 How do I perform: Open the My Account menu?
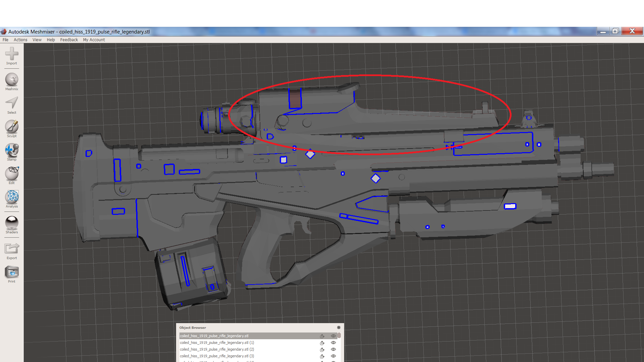[x=94, y=40]
